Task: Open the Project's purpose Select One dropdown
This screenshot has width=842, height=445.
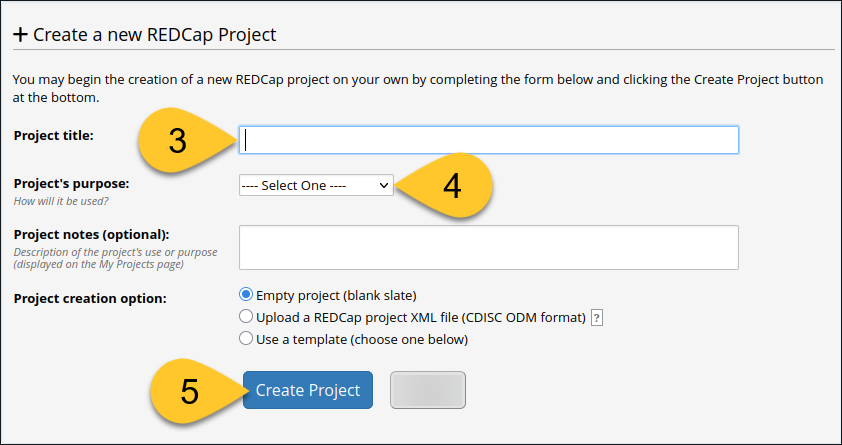Action: pos(316,185)
